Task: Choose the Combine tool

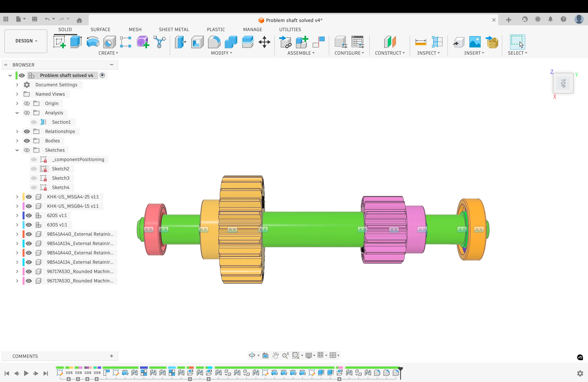Action: [x=231, y=42]
